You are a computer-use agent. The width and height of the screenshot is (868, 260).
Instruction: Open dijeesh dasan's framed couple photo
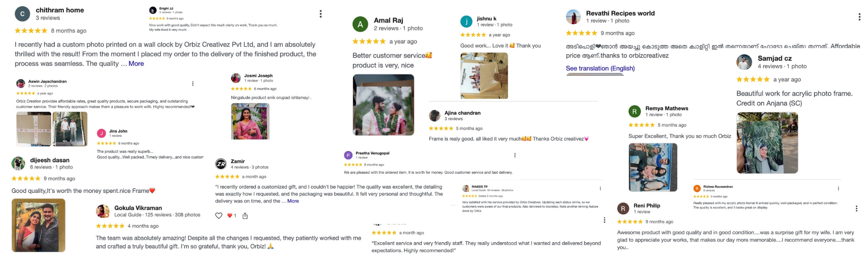click(38, 225)
